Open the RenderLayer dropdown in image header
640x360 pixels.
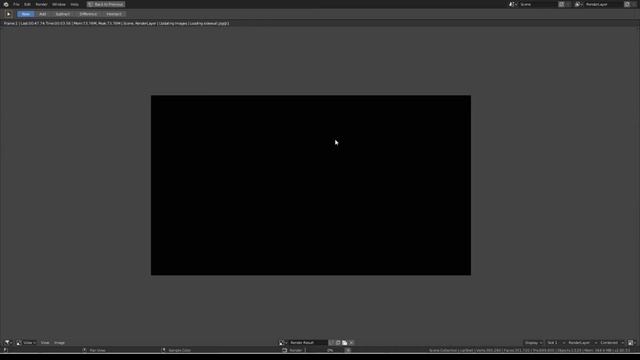pos(582,343)
